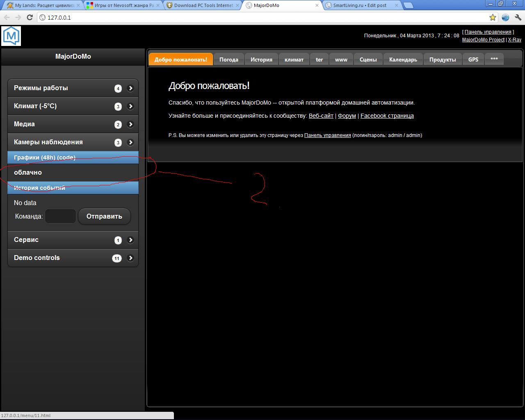The width and height of the screenshot is (525, 420).
Task: Expand the Сервис arrow
Action: [130, 240]
